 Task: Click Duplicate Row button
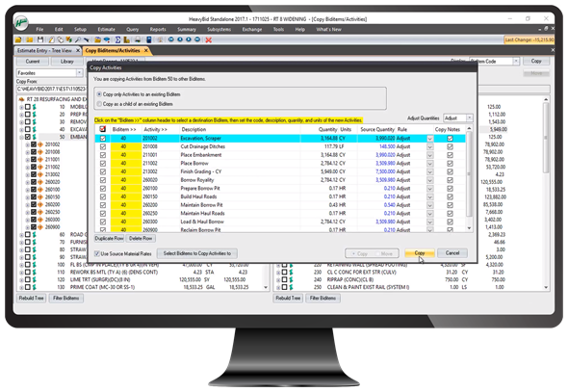tap(109, 239)
